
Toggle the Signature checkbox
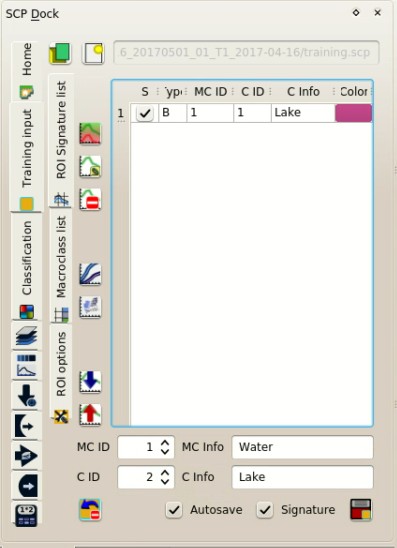[x=265, y=510]
